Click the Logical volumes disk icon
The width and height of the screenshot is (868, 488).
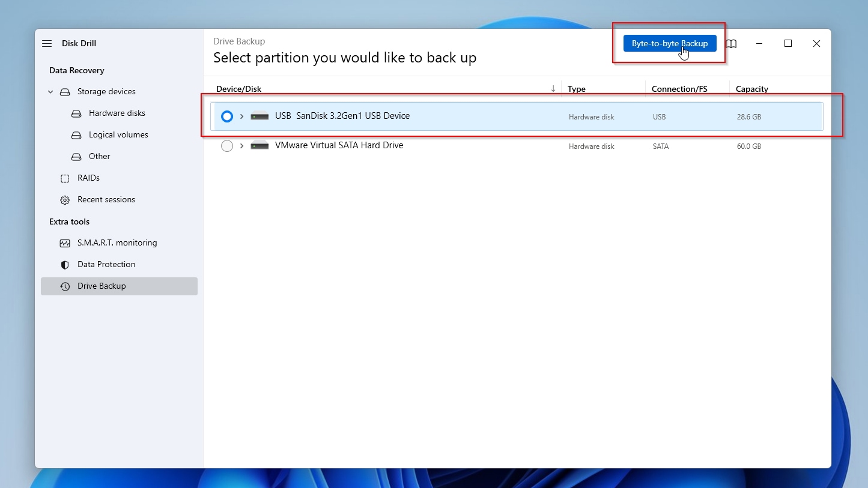tap(76, 135)
